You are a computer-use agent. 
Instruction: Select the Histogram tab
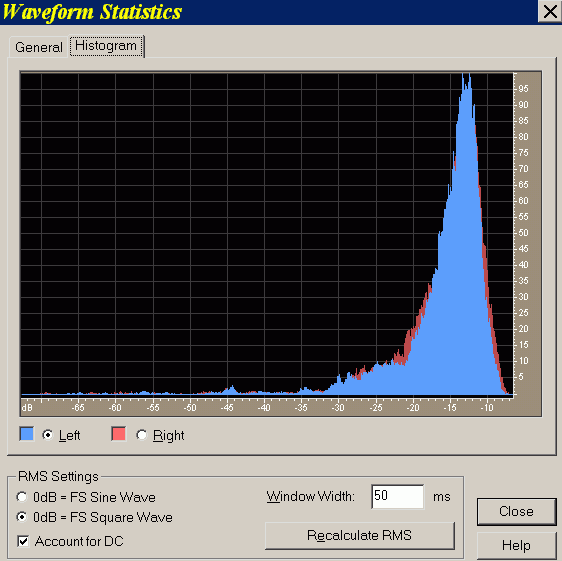point(106,46)
